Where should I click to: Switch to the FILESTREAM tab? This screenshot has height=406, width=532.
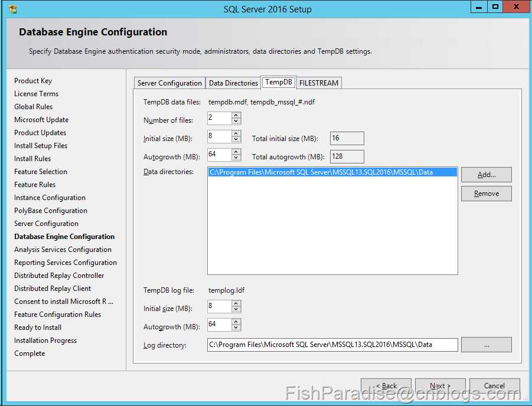tap(319, 83)
